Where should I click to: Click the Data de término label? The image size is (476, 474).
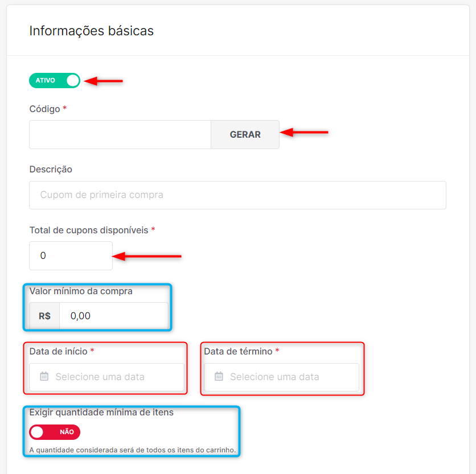tap(238, 352)
